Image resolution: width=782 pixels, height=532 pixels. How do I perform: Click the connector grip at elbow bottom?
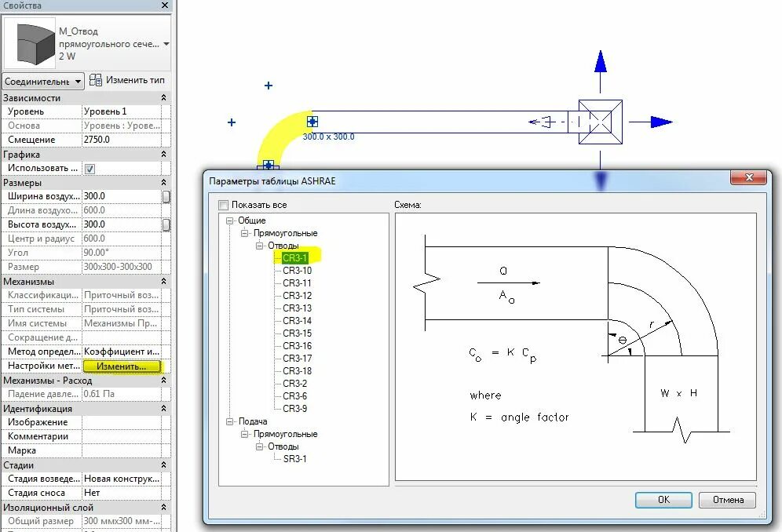pyautogui.click(x=269, y=165)
